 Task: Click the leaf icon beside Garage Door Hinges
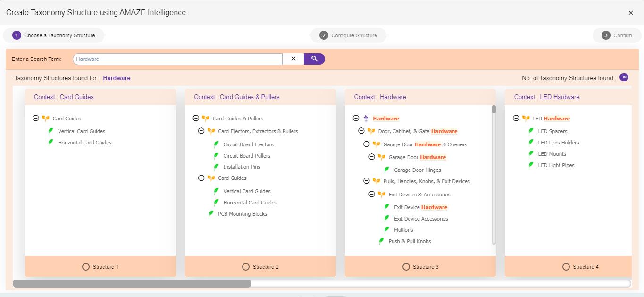(x=387, y=170)
